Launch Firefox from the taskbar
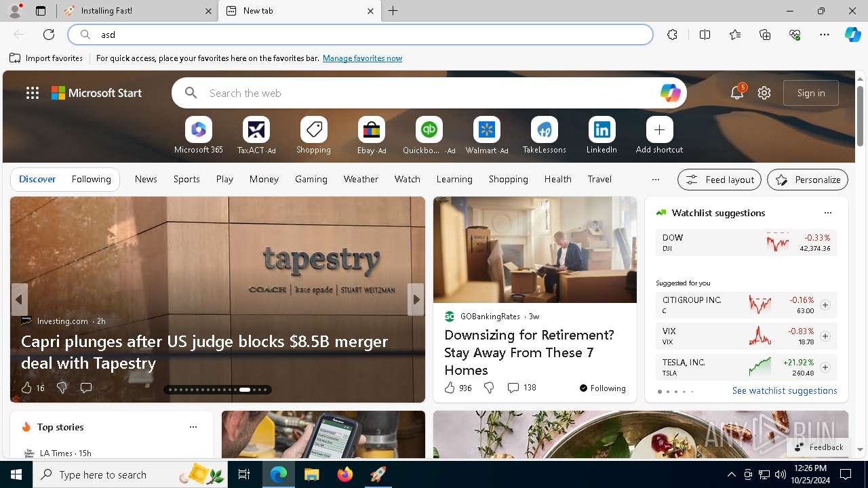 pos(345,474)
